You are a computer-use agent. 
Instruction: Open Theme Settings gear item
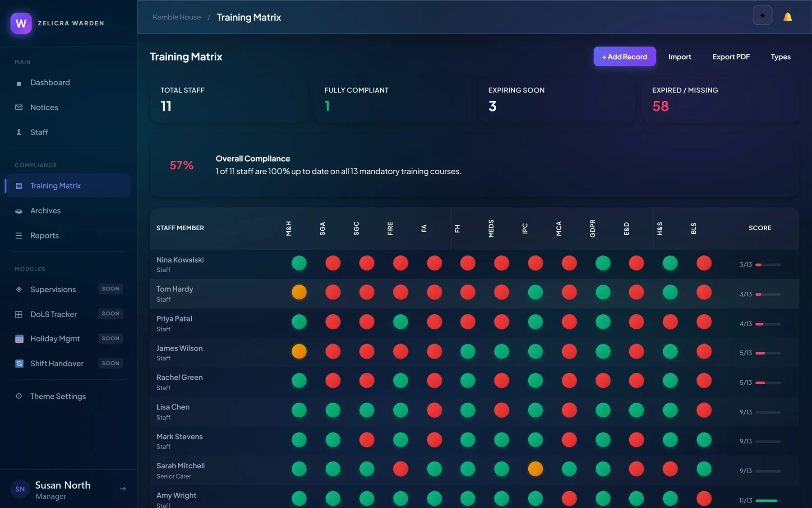point(68,396)
